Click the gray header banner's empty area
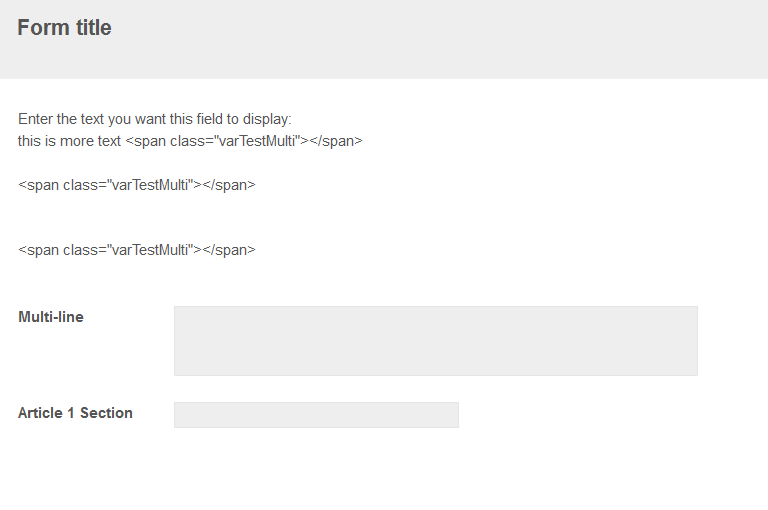This screenshot has width=768, height=510. click(x=450, y=40)
